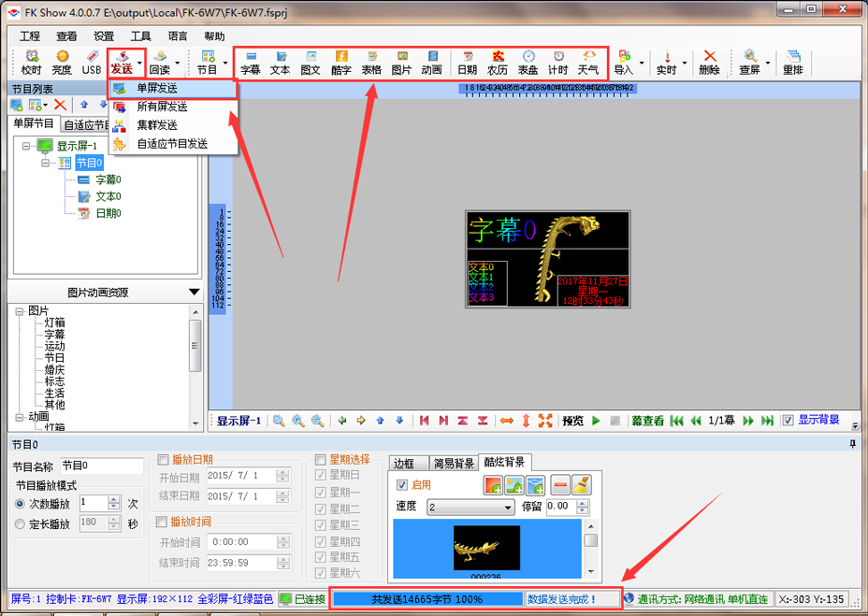Add a 字幕 subtitle area
This screenshot has height=616, width=868.
pyautogui.click(x=251, y=63)
